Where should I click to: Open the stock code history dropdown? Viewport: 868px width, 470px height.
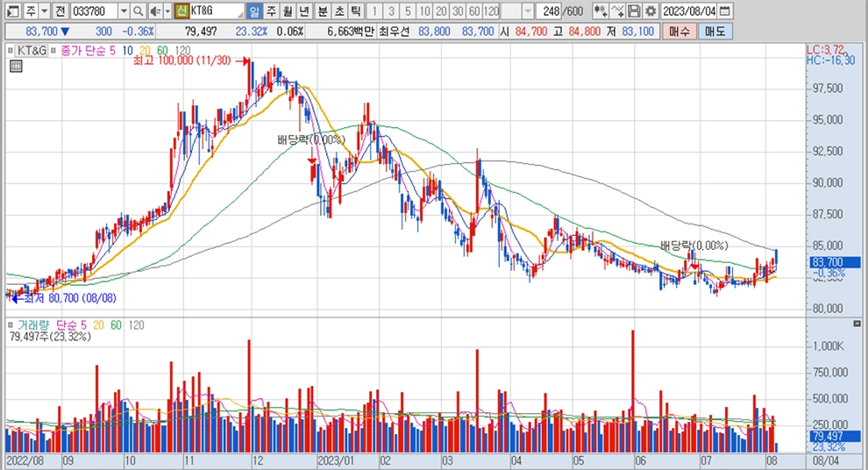coord(123,11)
